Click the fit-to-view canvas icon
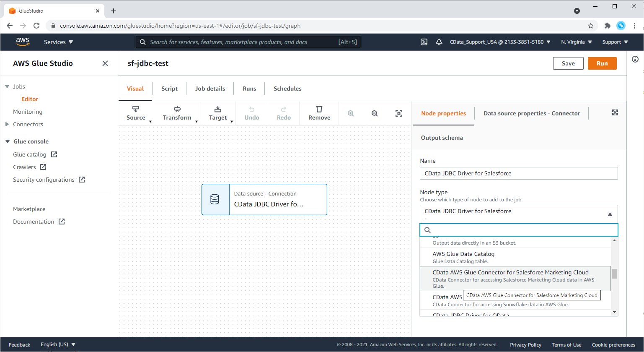Screen dimensions: 644x352 (x=399, y=113)
